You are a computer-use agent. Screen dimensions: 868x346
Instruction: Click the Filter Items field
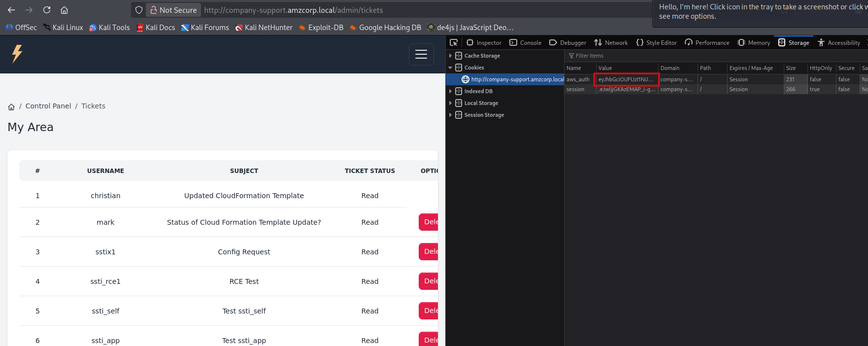pos(716,56)
